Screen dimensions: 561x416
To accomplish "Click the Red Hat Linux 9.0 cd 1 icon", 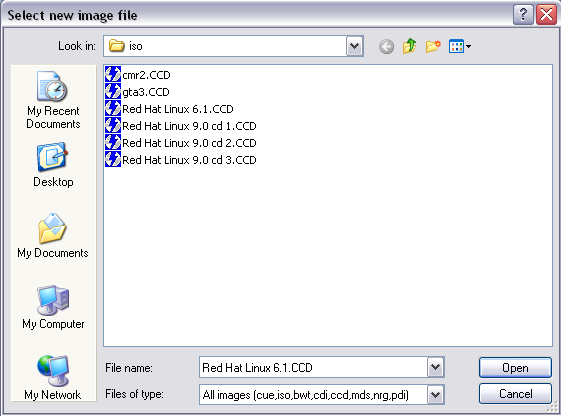I will [113, 125].
